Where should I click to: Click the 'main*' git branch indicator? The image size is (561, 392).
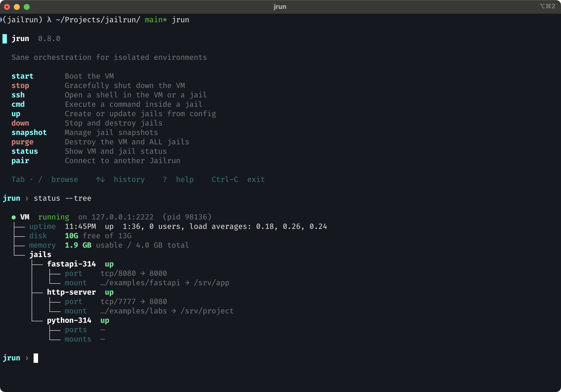(x=156, y=20)
